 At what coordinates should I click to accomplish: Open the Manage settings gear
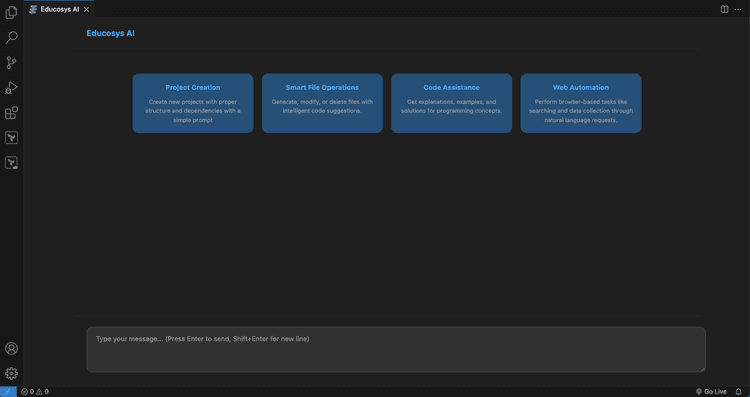point(11,373)
